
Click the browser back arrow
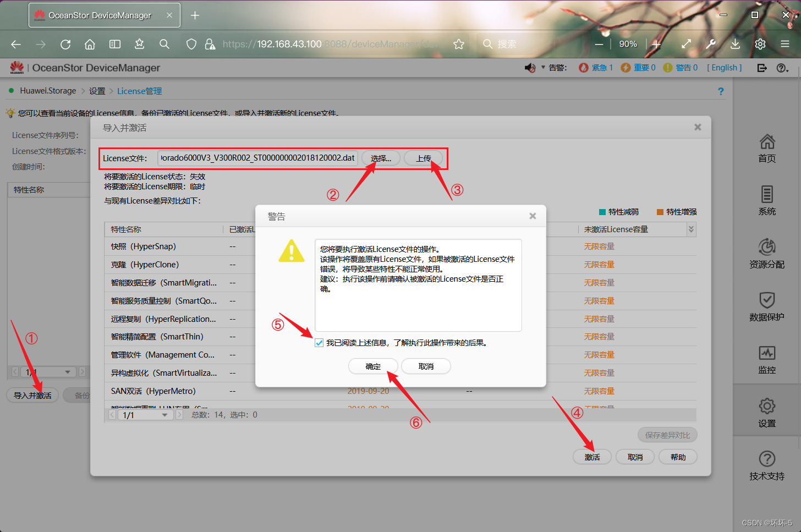(x=16, y=44)
